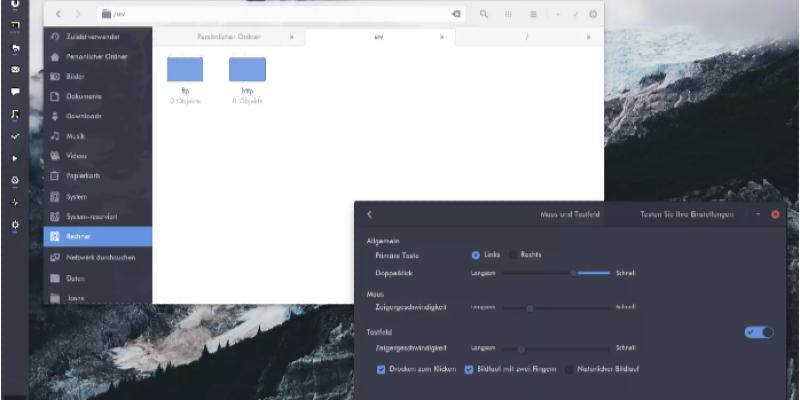Open the Bilder folder in sidebar

75,76
